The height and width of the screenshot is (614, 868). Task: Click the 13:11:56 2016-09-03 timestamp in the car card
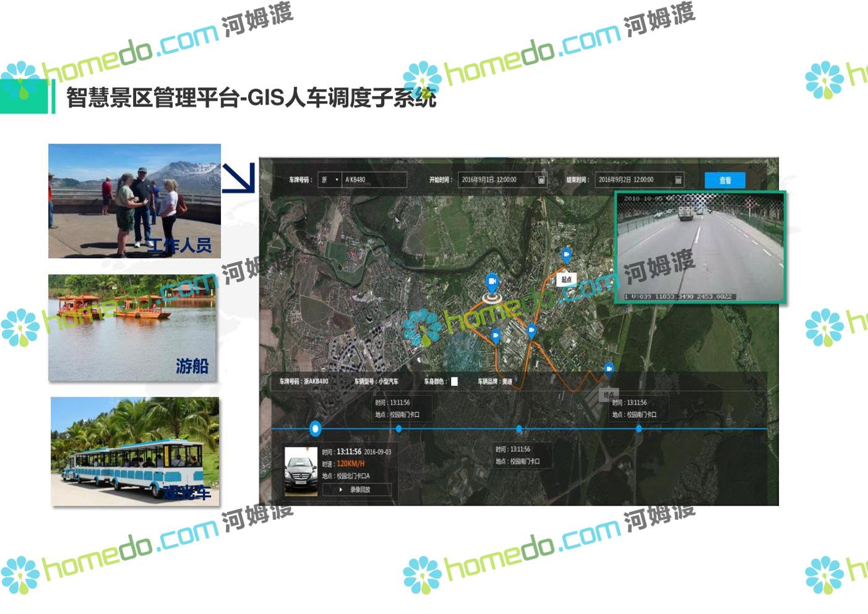pyautogui.click(x=364, y=452)
